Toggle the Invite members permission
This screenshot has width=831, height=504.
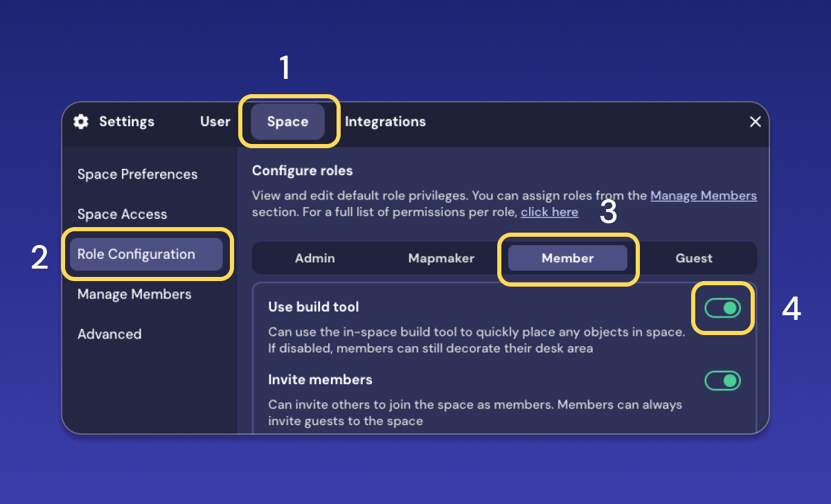(x=722, y=381)
